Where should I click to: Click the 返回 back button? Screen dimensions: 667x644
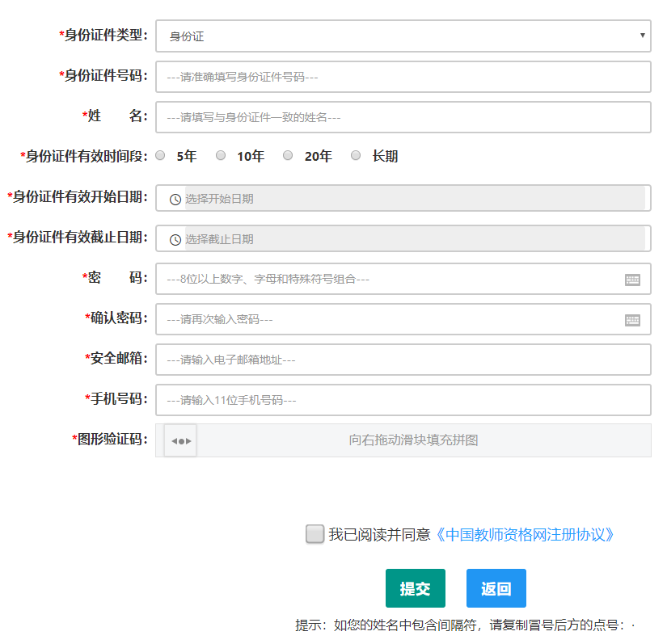coord(496,588)
